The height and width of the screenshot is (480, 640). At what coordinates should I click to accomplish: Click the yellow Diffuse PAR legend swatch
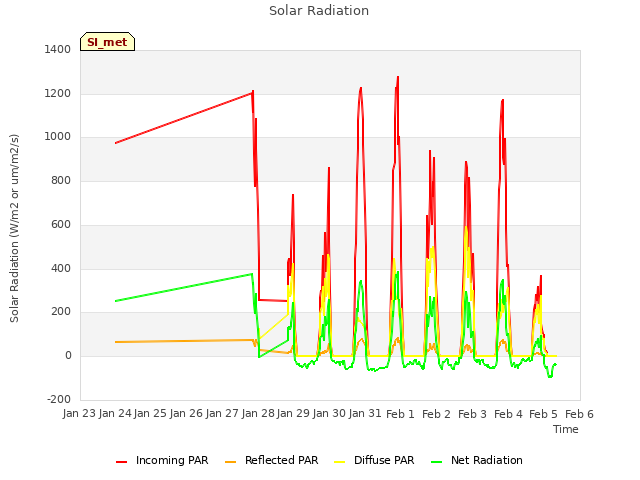point(340,462)
